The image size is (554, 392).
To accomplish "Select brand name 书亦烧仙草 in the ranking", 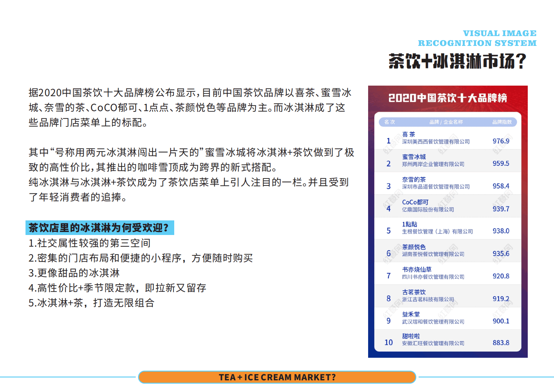I will point(417,270).
